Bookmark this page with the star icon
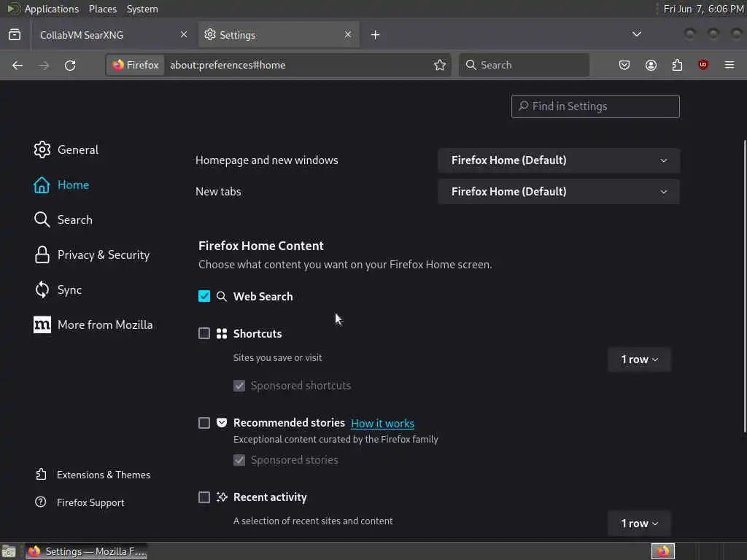The height and width of the screenshot is (560, 747). click(x=440, y=65)
